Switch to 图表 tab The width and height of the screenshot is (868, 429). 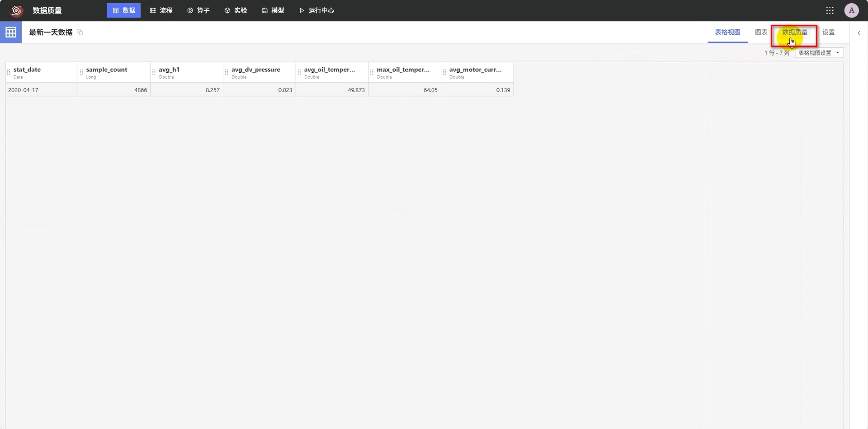pyautogui.click(x=761, y=32)
